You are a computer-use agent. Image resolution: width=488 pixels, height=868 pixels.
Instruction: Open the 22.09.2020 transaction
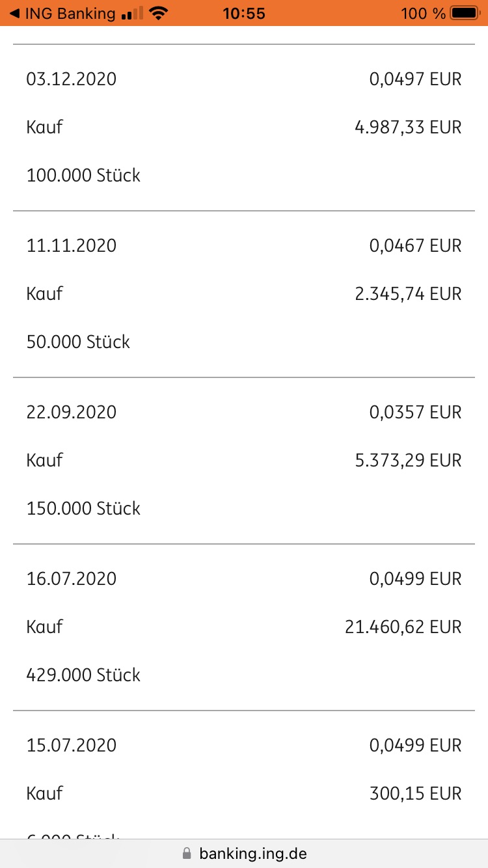(244, 461)
